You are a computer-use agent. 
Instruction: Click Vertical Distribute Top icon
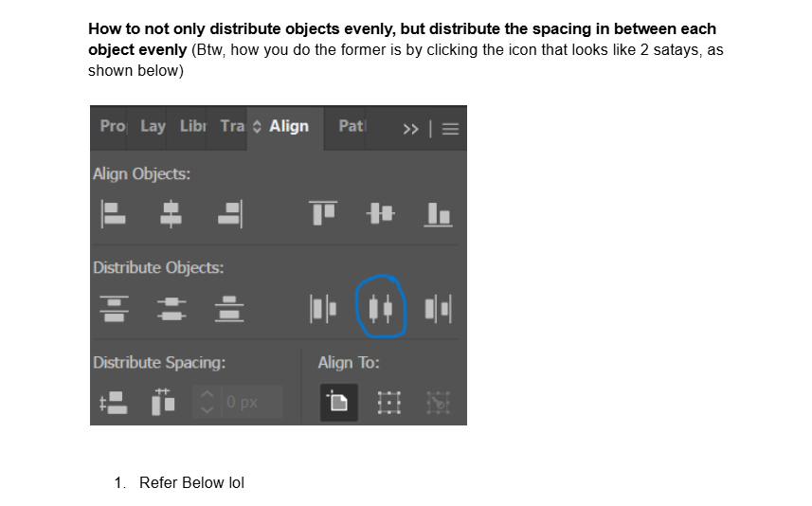[x=114, y=309]
